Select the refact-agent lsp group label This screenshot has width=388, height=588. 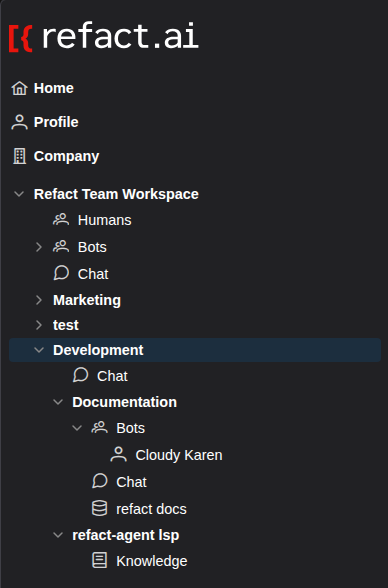click(x=126, y=536)
